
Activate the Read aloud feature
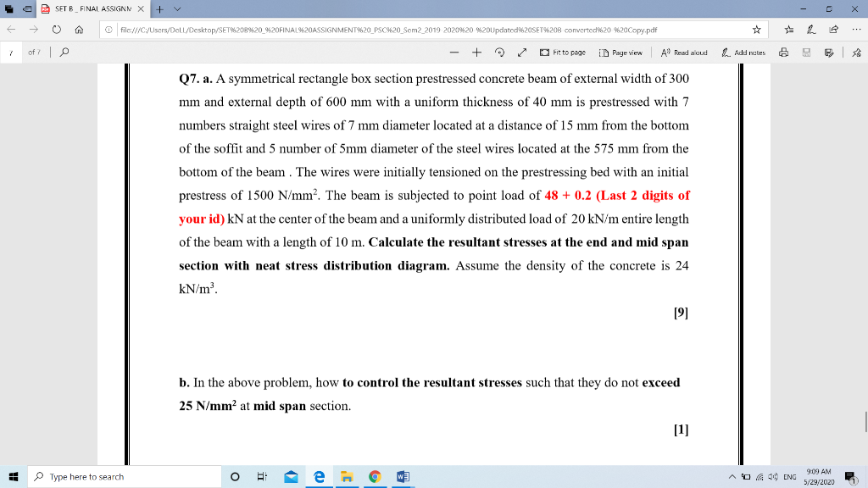(684, 53)
